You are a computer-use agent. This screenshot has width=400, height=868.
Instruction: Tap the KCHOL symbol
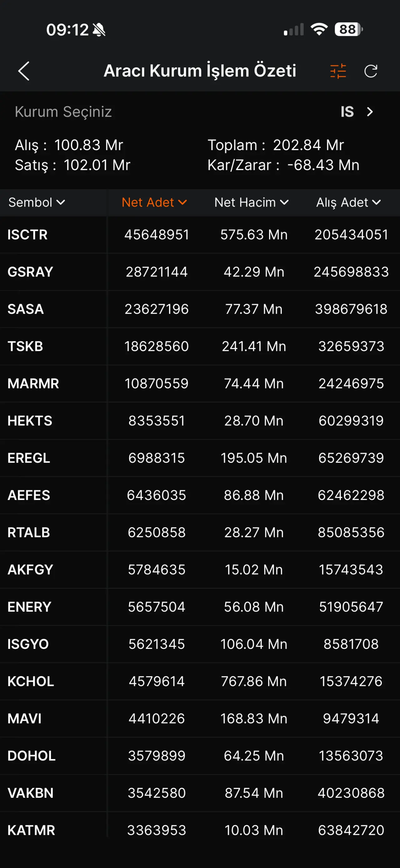[x=31, y=681]
